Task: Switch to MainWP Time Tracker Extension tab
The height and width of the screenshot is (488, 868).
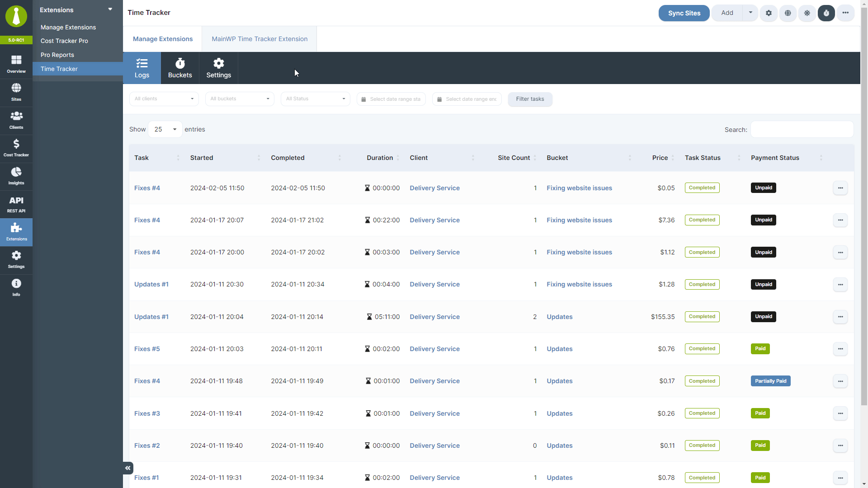Action: (x=259, y=39)
